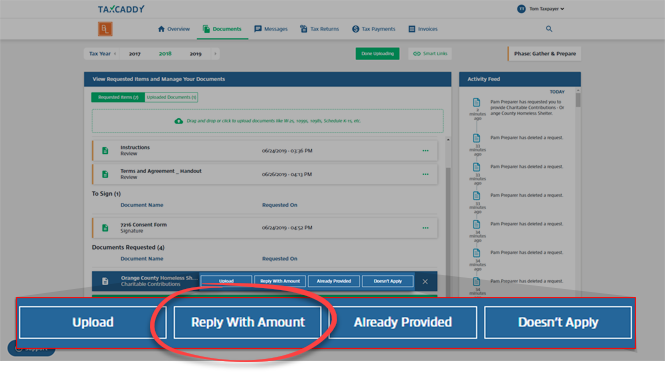
Task: Click the Instructions document icon
Action: pyautogui.click(x=105, y=151)
